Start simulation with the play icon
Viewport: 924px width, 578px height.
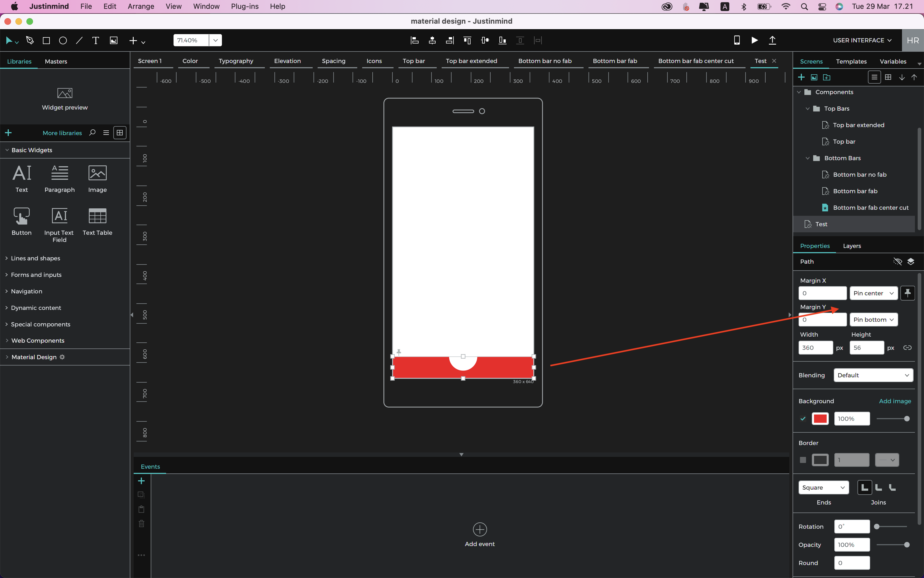point(755,40)
